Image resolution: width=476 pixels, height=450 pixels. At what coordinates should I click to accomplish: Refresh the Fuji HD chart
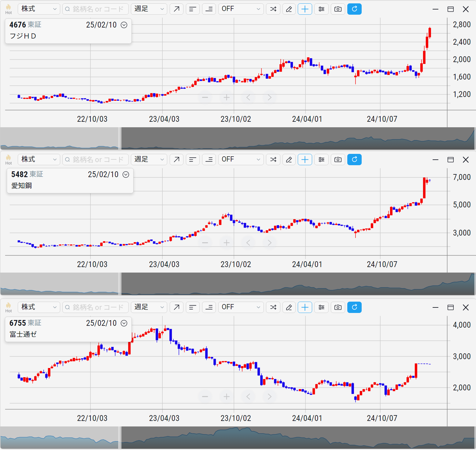pos(354,9)
